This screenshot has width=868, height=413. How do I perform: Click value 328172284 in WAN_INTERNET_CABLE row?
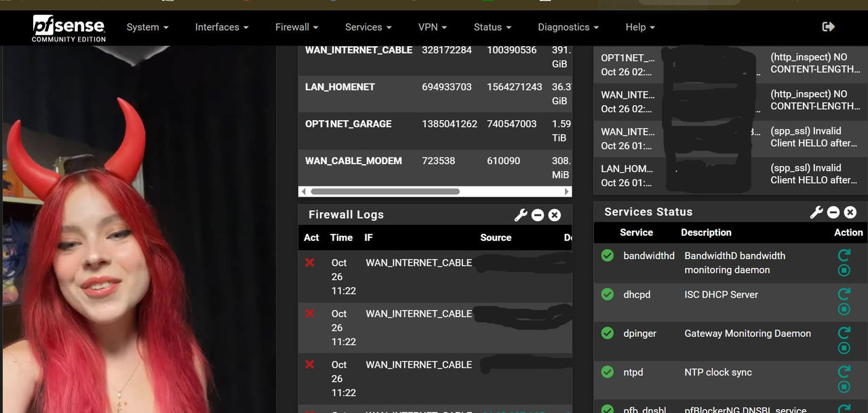(x=446, y=50)
